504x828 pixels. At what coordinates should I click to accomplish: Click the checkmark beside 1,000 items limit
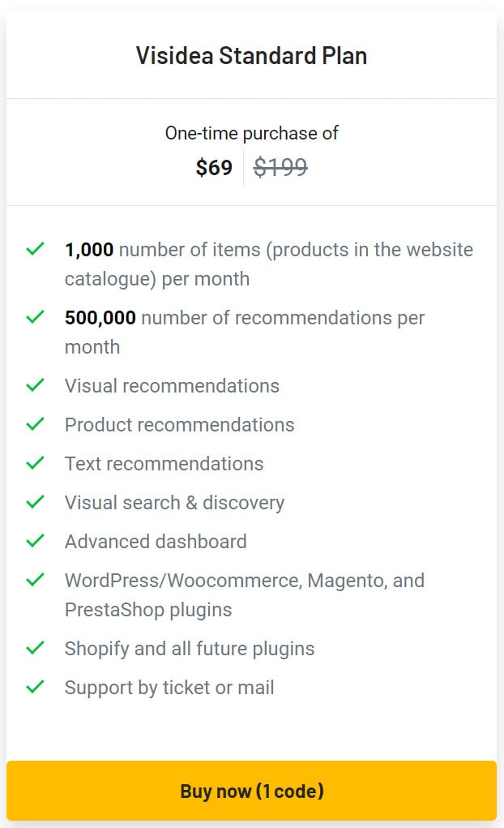click(x=35, y=249)
